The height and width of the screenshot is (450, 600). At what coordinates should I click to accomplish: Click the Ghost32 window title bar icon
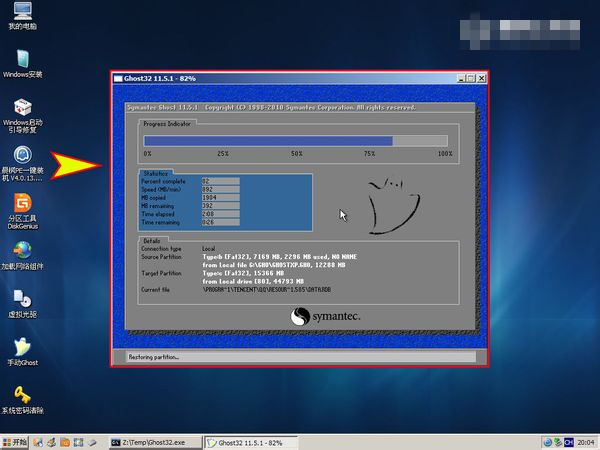tap(119, 78)
